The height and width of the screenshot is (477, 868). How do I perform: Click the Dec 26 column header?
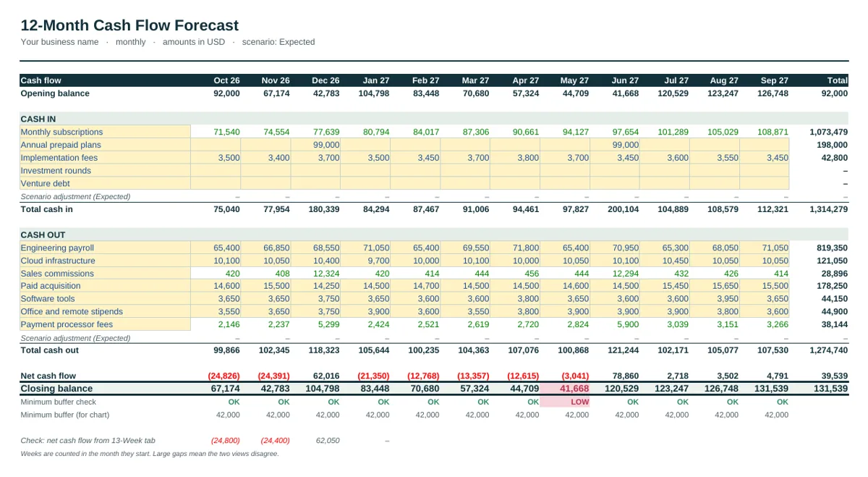point(325,80)
